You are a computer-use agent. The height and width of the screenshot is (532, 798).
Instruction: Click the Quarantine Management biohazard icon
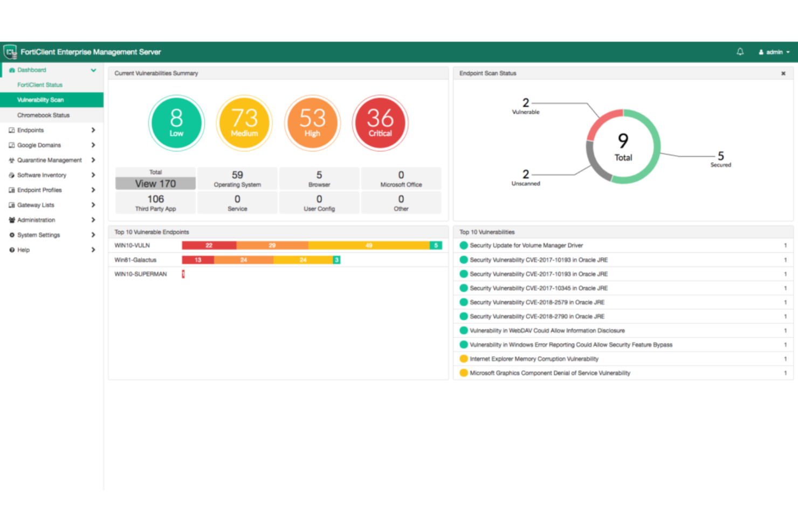click(12, 160)
